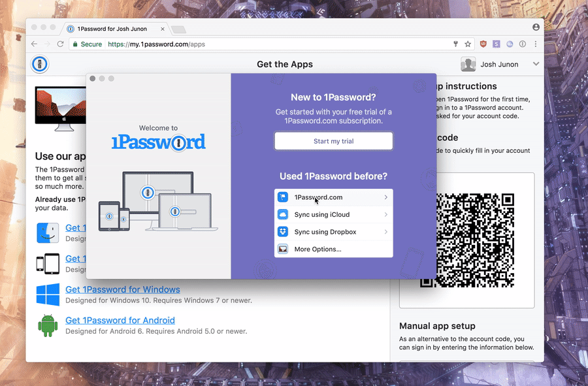588x386 pixels.
Task: Click the Dropbox icon in sync list
Action: coord(283,232)
